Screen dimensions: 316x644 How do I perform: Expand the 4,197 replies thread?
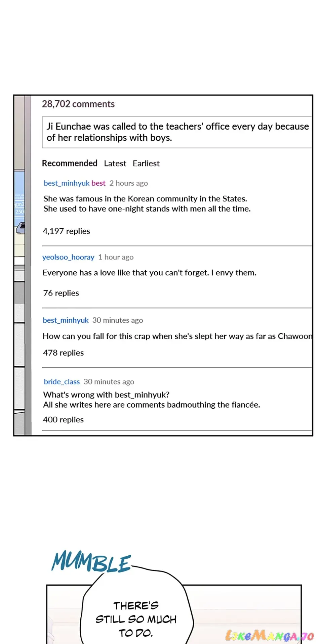67,231
